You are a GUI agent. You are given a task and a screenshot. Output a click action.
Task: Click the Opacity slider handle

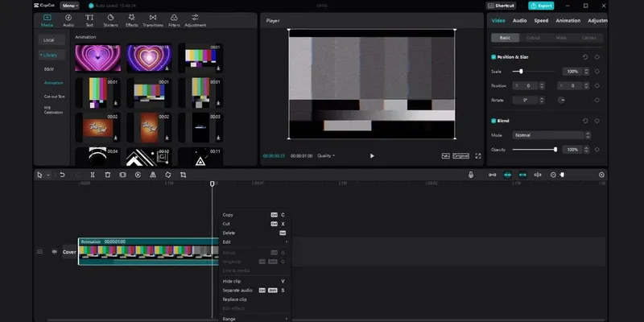pyautogui.click(x=555, y=150)
